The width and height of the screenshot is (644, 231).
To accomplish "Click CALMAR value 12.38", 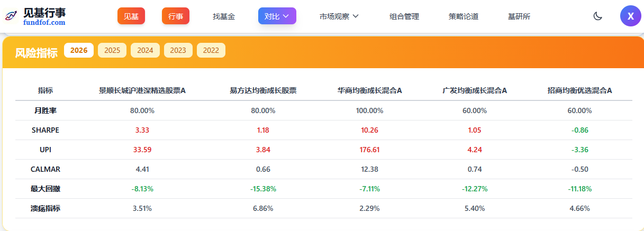I will click(369, 169).
